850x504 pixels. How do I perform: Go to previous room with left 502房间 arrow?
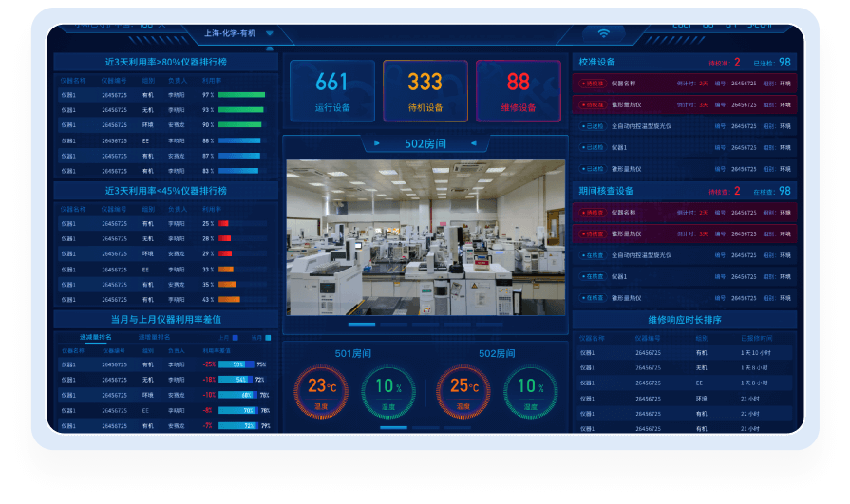coord(377,143)
